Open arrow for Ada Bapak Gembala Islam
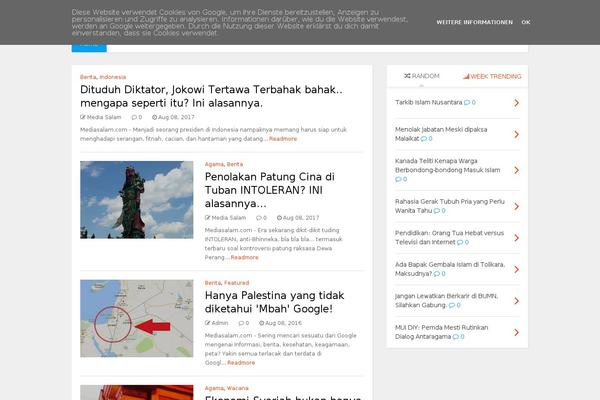The image size is (600, 400). [x=517, y=269]
